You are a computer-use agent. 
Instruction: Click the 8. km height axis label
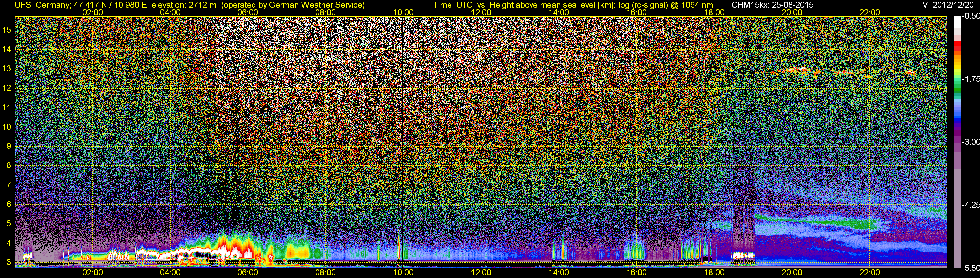point(9,166)
